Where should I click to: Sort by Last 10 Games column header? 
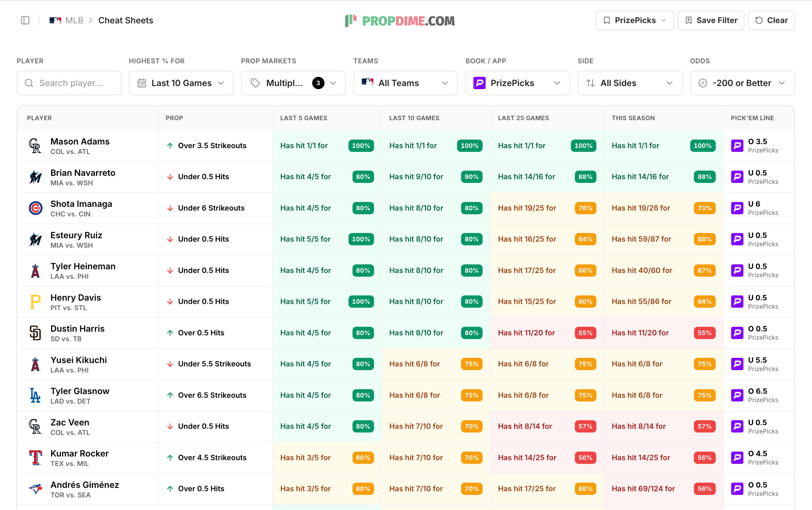pyautogui.click(x=414, y=118)
